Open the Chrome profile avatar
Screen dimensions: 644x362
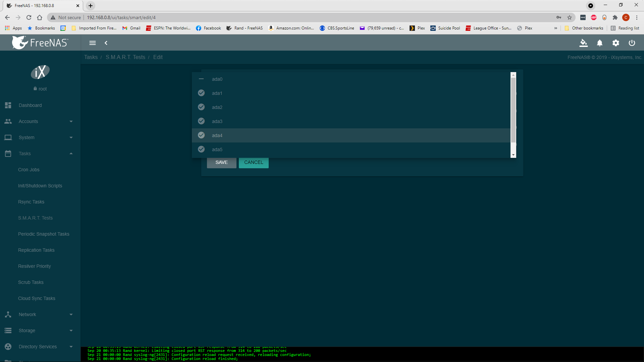point(626,17)
